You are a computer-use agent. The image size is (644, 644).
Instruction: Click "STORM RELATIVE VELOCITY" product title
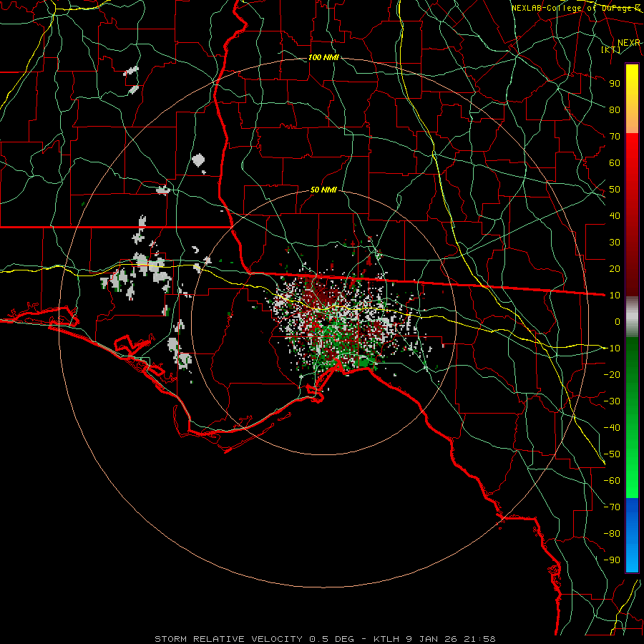(x=228, y=639)
